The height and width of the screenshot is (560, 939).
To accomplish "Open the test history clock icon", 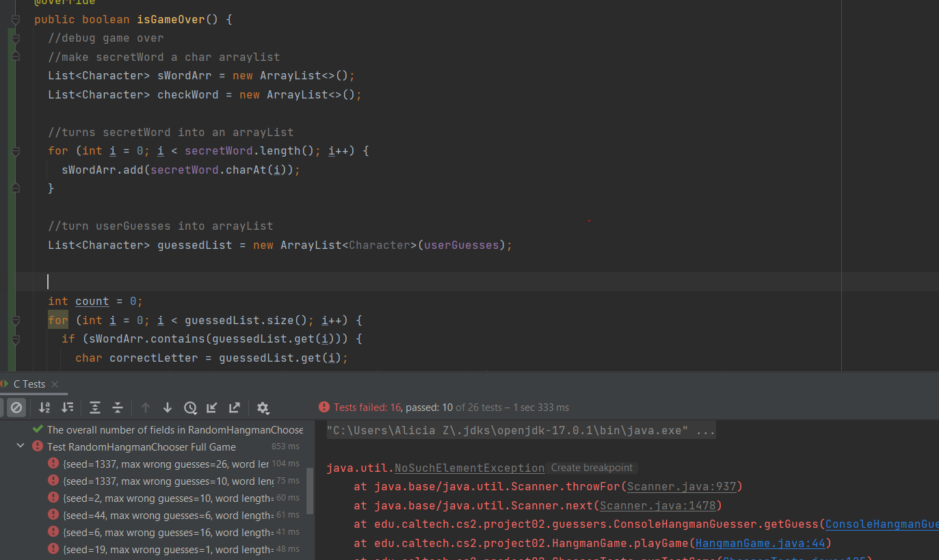I will 190,408.
